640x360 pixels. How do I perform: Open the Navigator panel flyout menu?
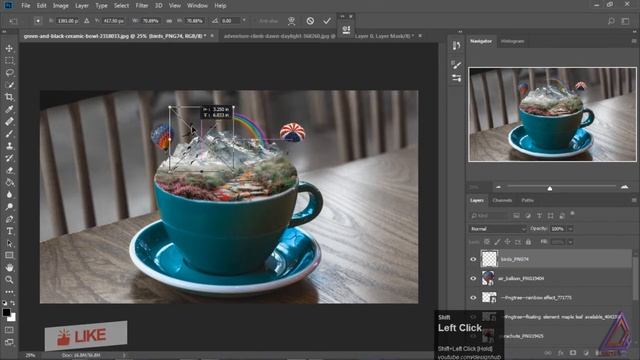tap(634, 41)
